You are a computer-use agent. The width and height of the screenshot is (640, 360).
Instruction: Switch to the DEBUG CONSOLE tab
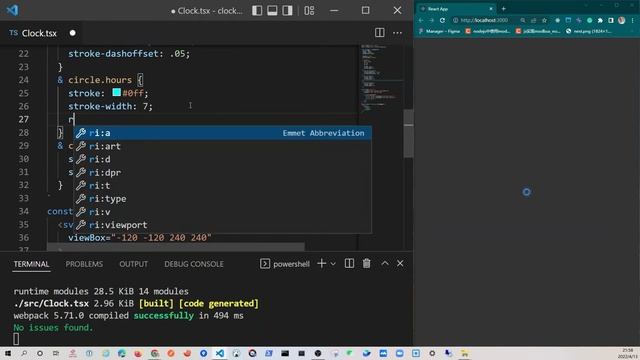(x=194, y=264)
